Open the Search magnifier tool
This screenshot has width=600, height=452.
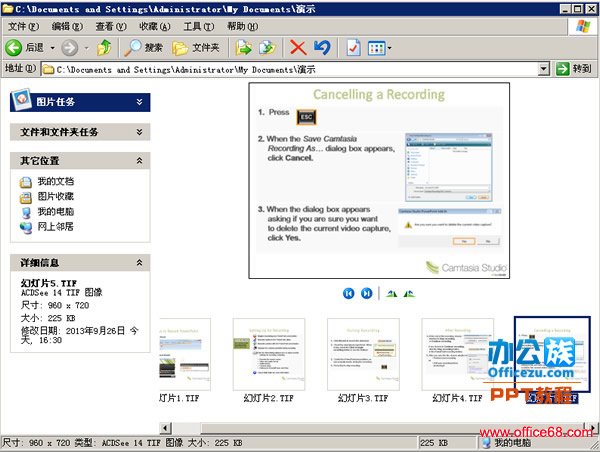click(x=143, y=47)
